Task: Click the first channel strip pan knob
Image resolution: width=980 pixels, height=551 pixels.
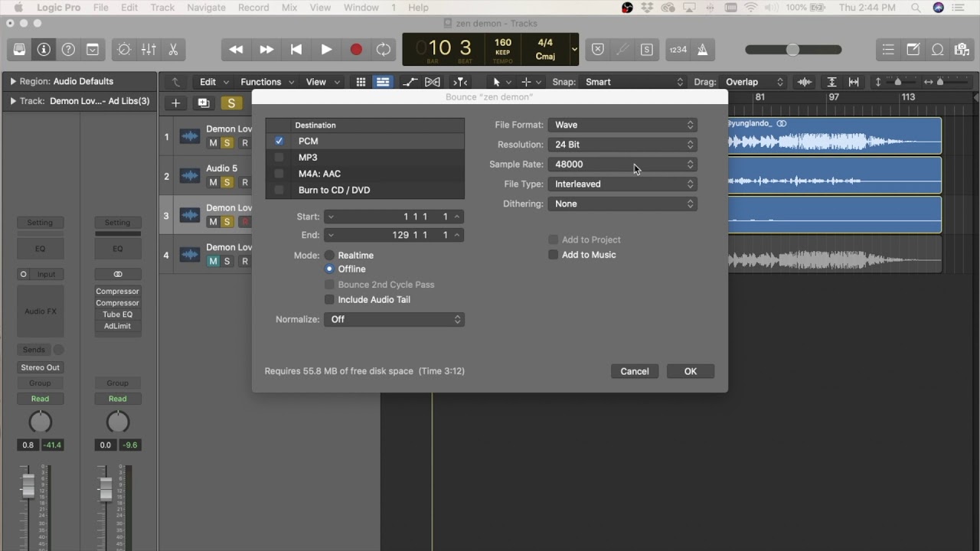Action: pyautogui.click(x=40, y=422)
